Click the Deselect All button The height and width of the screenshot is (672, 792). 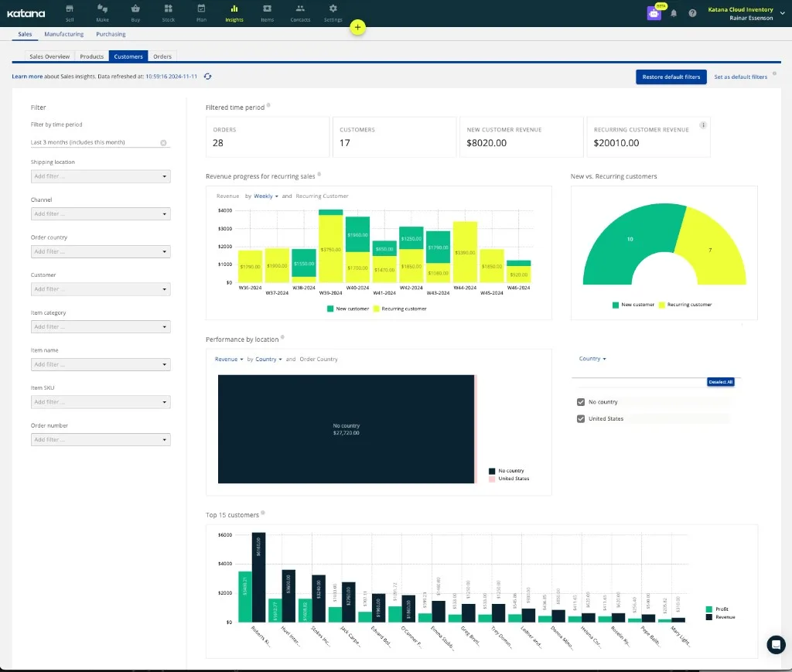click(x=720, y=382)
